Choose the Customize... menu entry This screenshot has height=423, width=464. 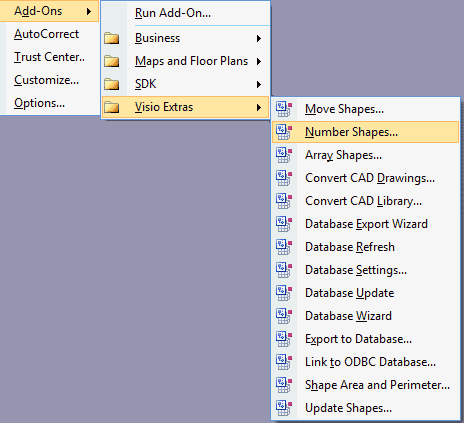46,80
